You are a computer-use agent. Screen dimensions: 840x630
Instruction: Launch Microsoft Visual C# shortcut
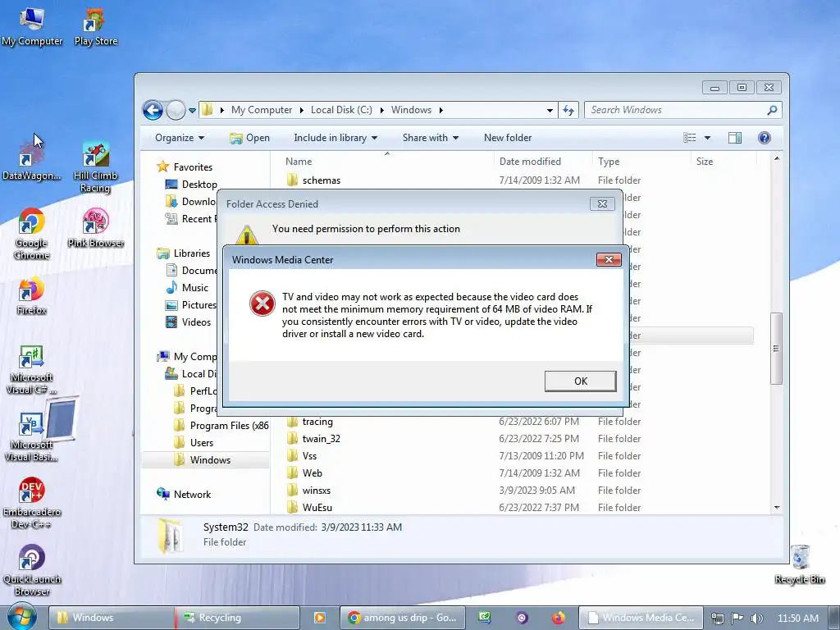click(x=32, y=370)
